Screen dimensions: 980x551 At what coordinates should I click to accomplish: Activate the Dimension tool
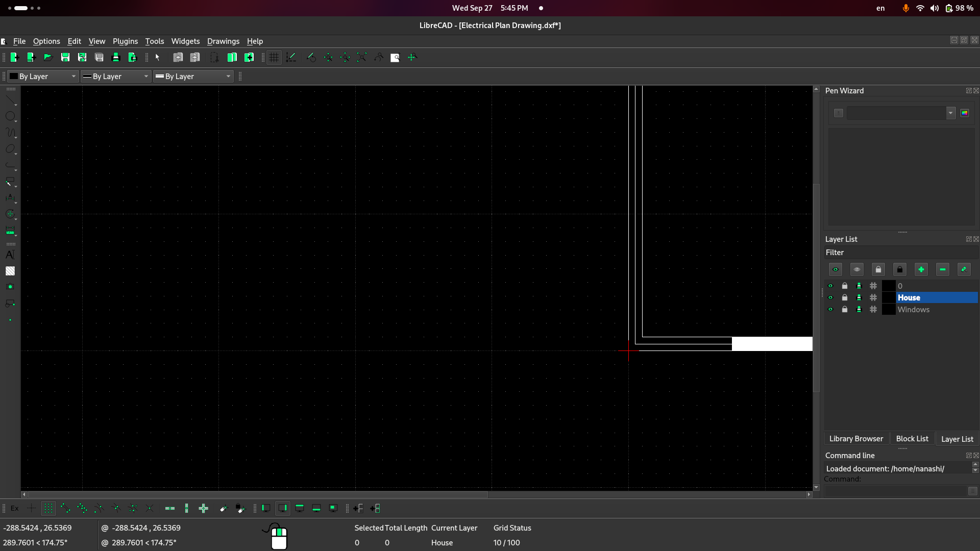tap(10, 196)
